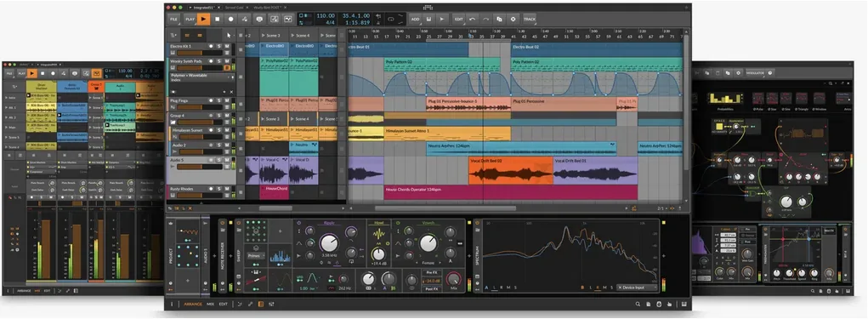Click the redo arrow icon
This screenshot has width=868, height=319.
point(485,19)
